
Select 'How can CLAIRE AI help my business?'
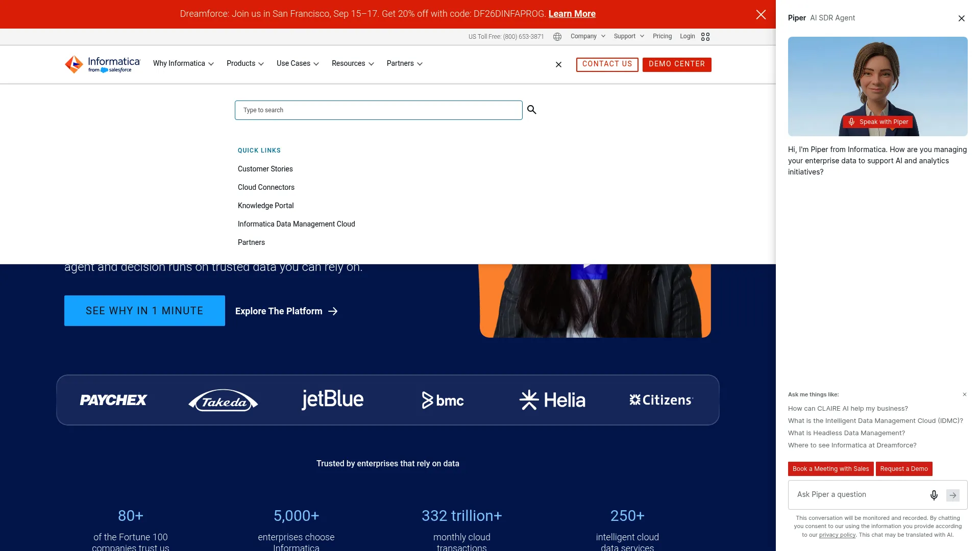click(848, 409)
